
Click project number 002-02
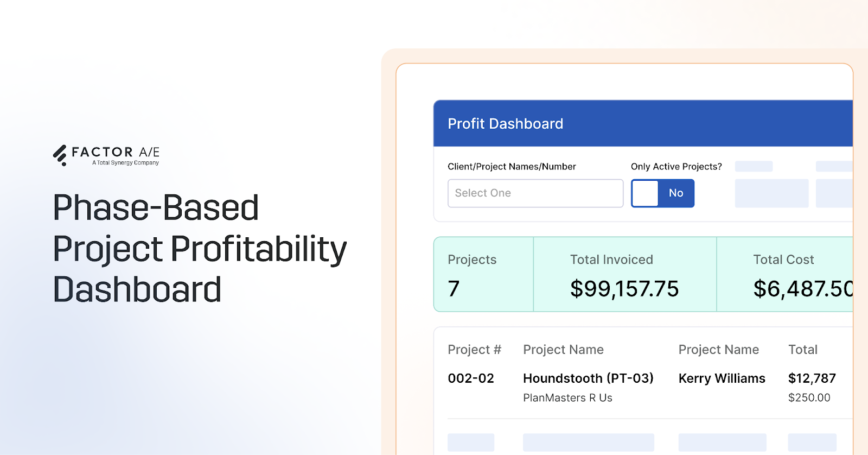[471, 378]
